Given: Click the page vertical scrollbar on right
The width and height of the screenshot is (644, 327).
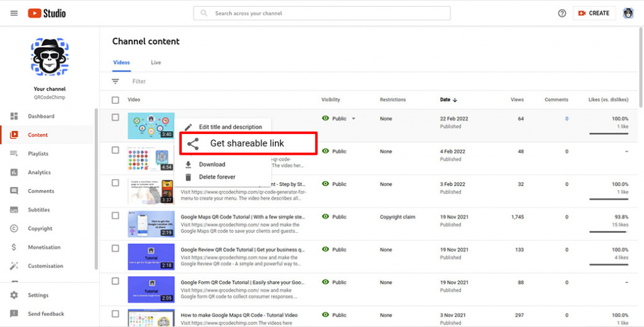Looking at the screenshot, I should point(641,66).
